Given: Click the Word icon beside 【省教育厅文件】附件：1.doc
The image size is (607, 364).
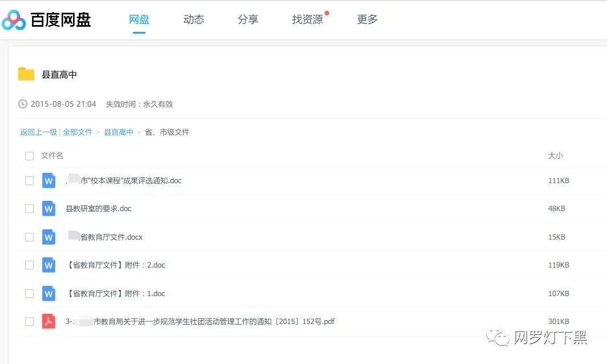Looking at the screenshot, I should pos(48,293).
